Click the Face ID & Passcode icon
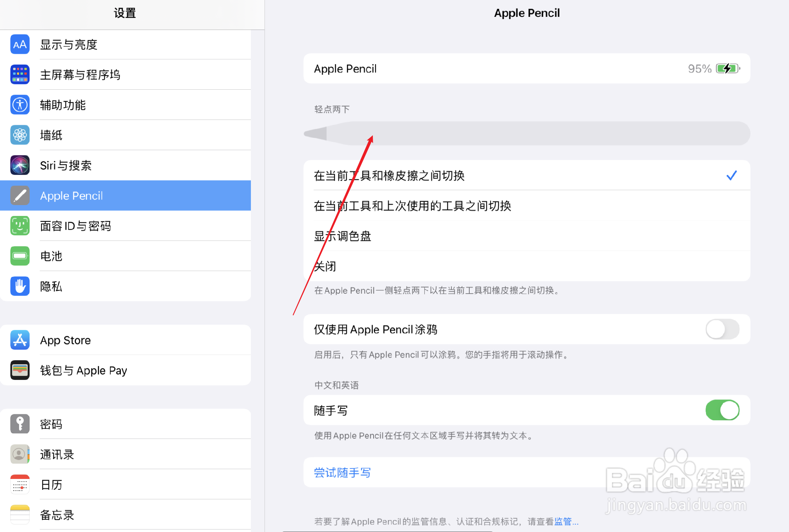789x532 pixels. (20, 226)
